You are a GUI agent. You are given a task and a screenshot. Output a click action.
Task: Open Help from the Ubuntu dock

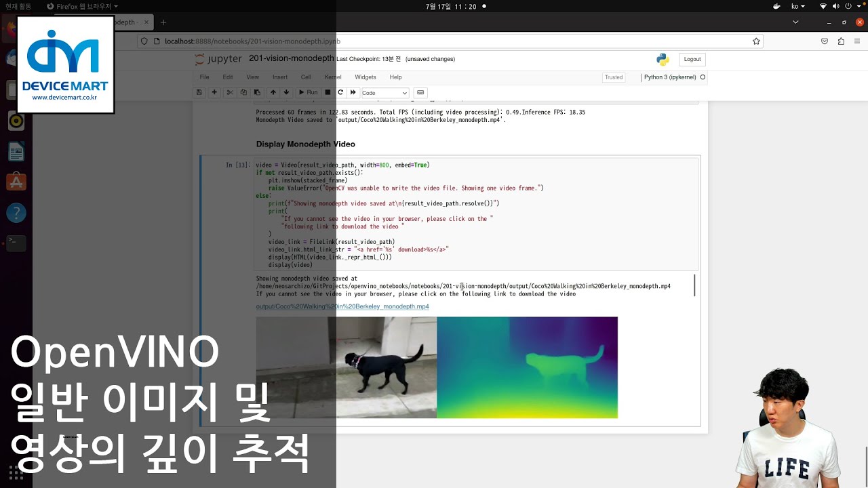(x=16, y=213)
